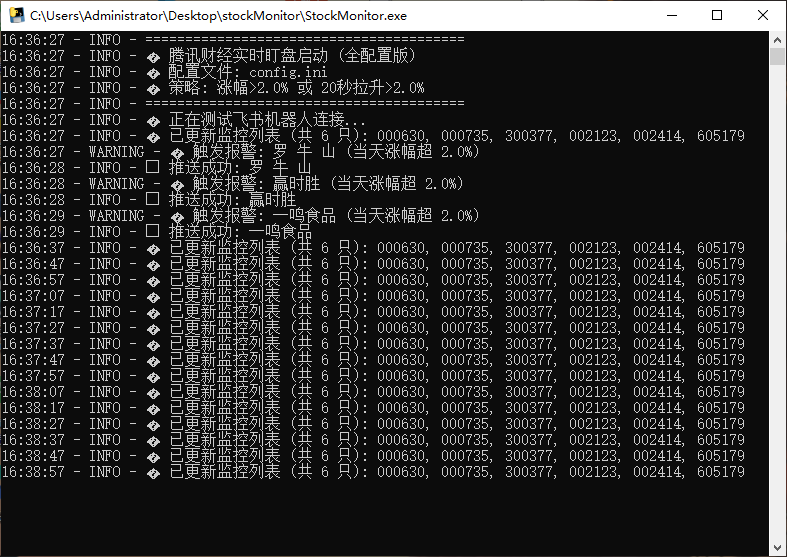Maximize the StockMonitor console window
This screenshot has width=787, height=557.
717,15
